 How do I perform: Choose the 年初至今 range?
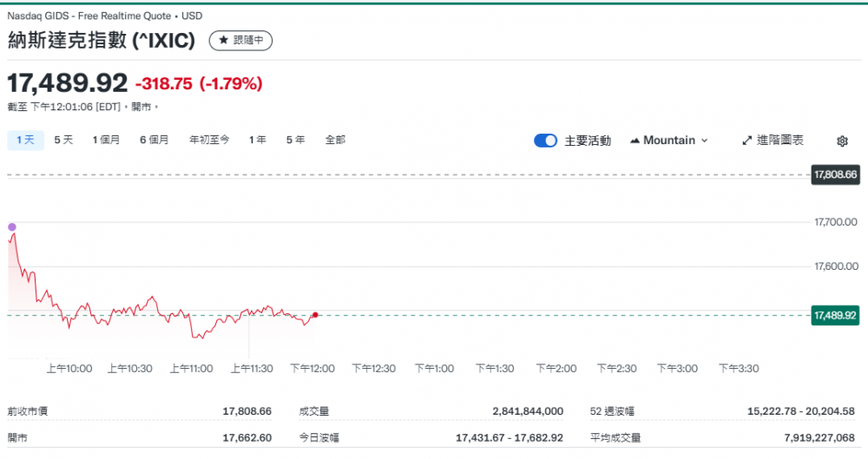coord(209,140)
